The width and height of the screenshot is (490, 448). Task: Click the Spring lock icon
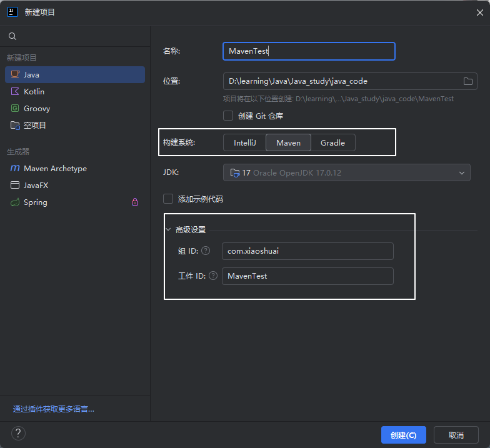coord(135,202)
